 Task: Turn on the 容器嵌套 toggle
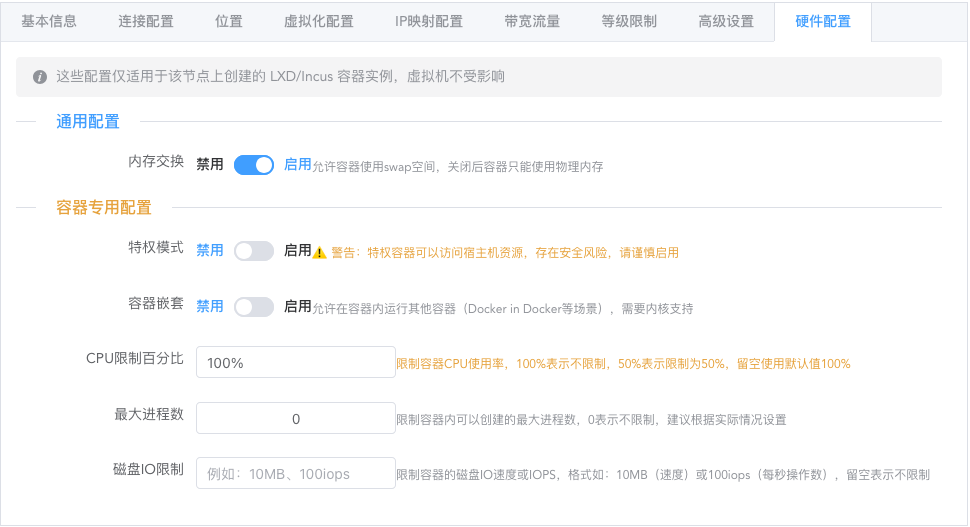[254, 307]
